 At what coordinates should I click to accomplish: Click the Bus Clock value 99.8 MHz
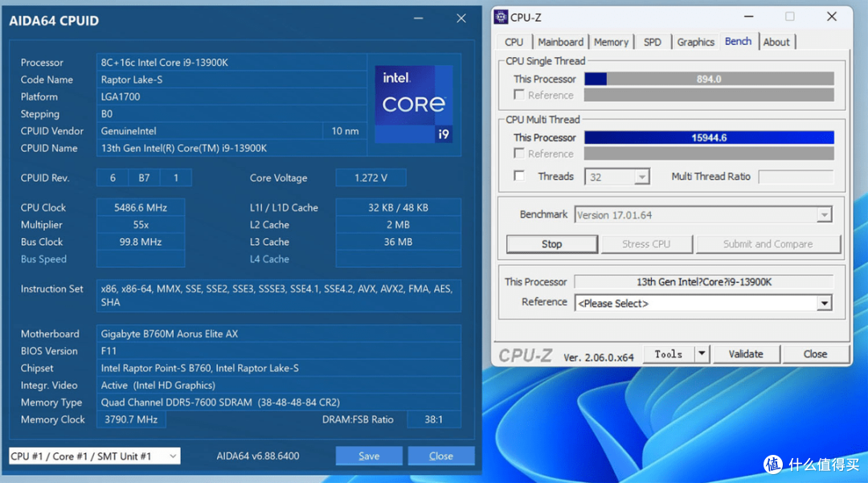(141, 242)
